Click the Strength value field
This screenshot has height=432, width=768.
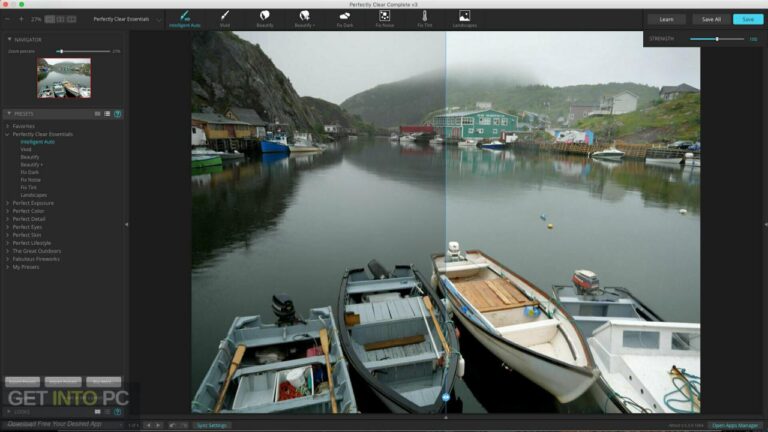753,39
